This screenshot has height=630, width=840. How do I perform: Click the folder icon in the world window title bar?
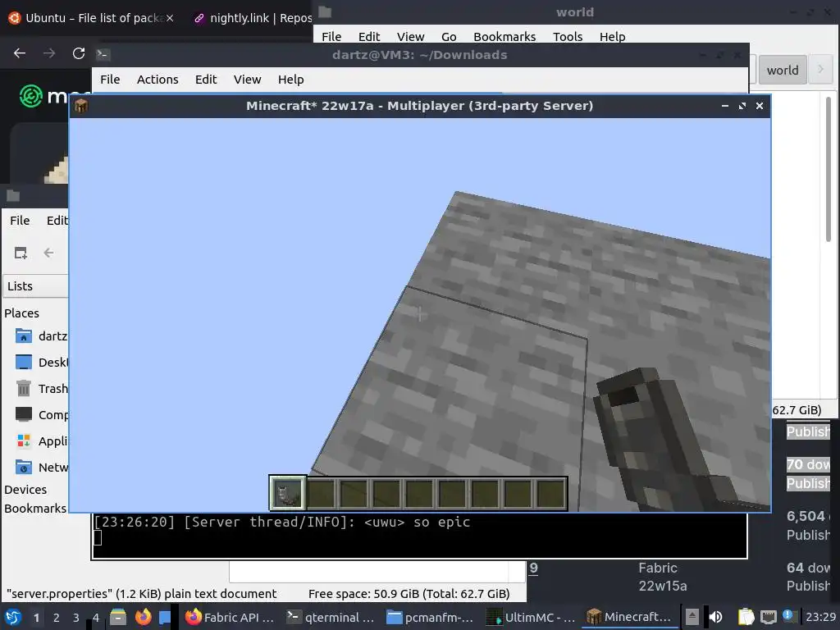point(325,11)
